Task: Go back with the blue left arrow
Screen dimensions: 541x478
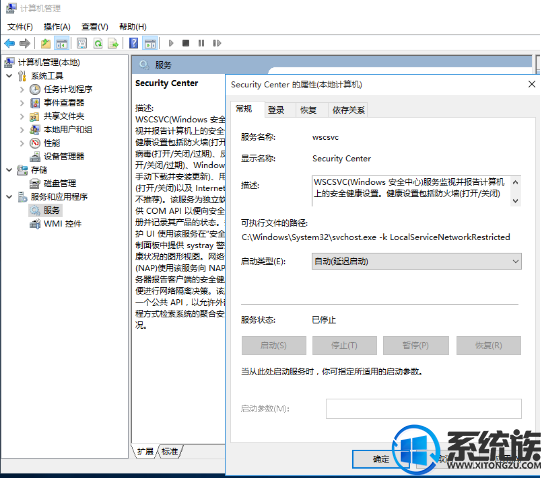Action: tap(10, 43)
